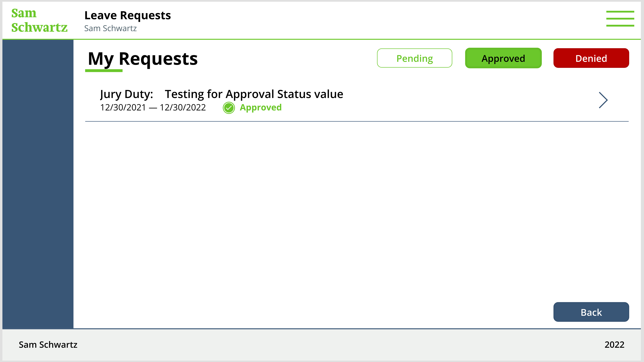
Task: Click the green Sam Schwartz logo
Action: tap(39, 20)
